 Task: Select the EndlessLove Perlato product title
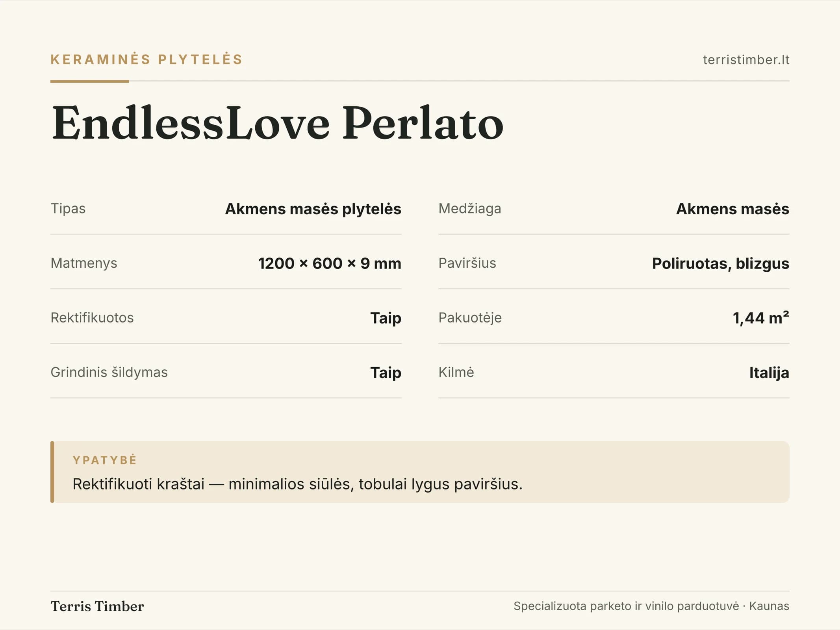(278, 122)
